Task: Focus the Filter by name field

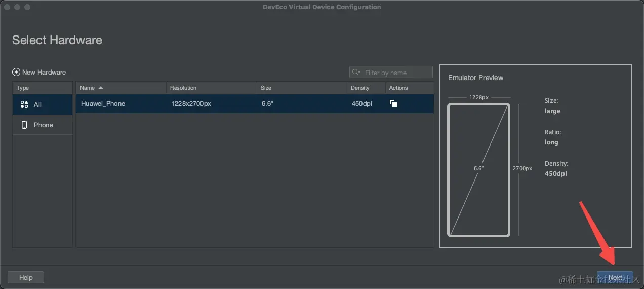Action: click(391, 73)
